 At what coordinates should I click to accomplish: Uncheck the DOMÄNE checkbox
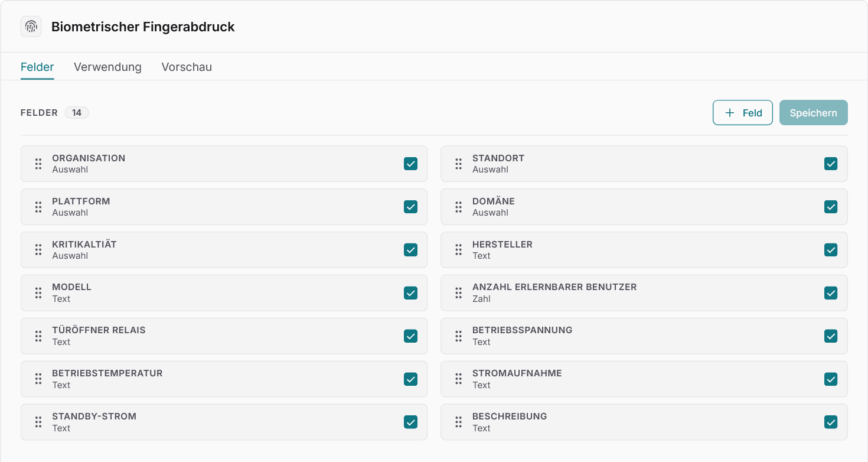(831, 207)
